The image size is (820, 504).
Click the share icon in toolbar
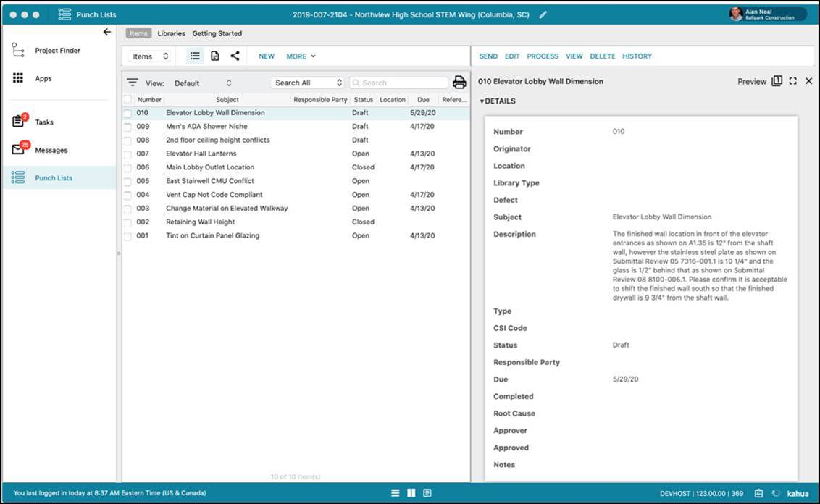(235, 56)
